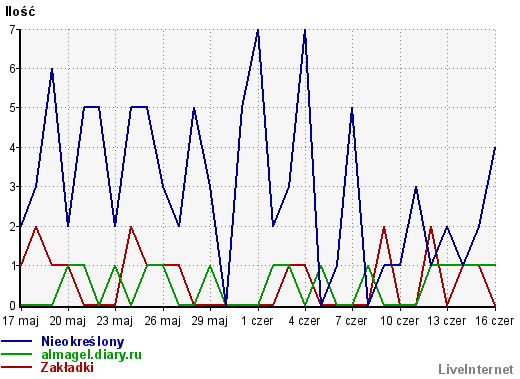Click the y-axis value 7 label
520x379 pixels.
coord(12,30)
